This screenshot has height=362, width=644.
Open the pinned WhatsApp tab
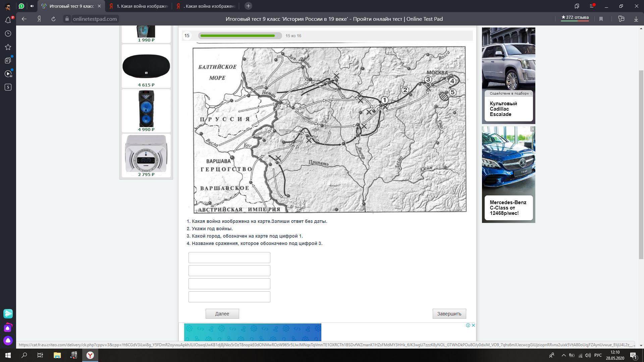click(x=21, y=6)
